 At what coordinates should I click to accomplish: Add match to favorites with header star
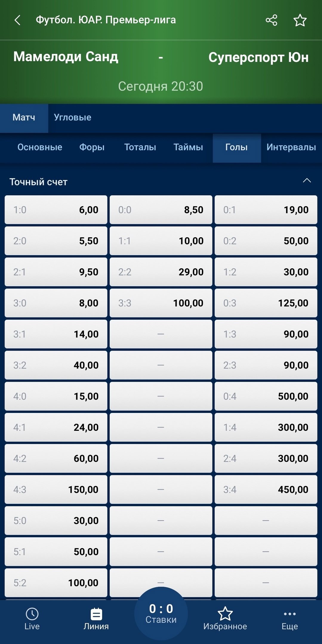(x=300, y=20)
